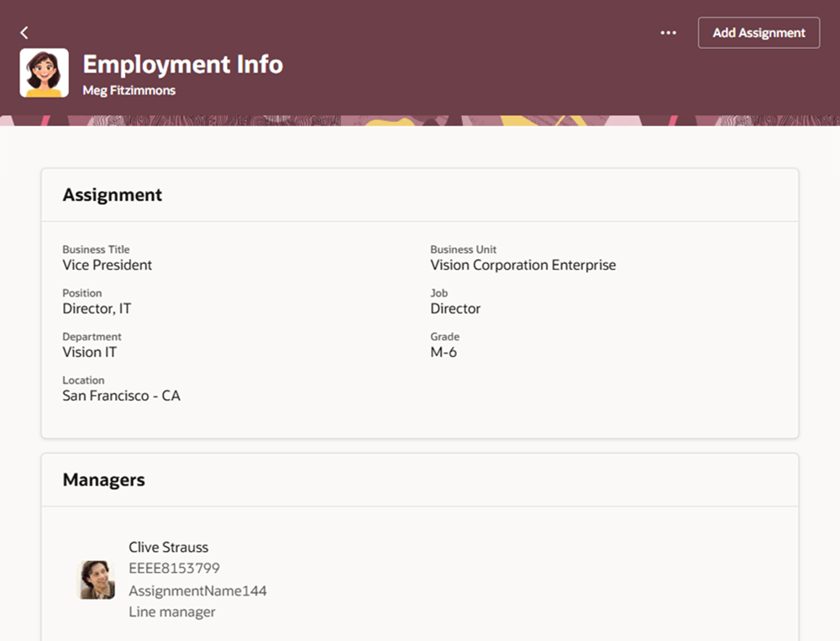Open the Employment Info page options
This screenshot has width=840, height=641.
668,32
